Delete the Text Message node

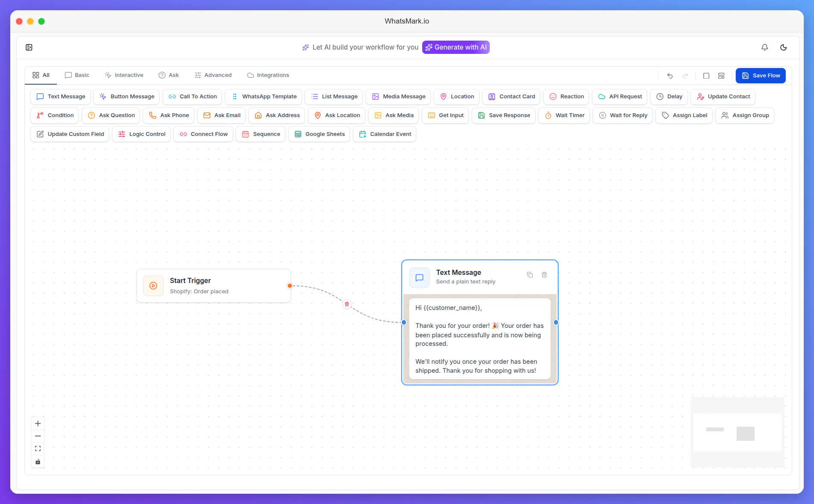pyautogui.click(x=545, y=275)
